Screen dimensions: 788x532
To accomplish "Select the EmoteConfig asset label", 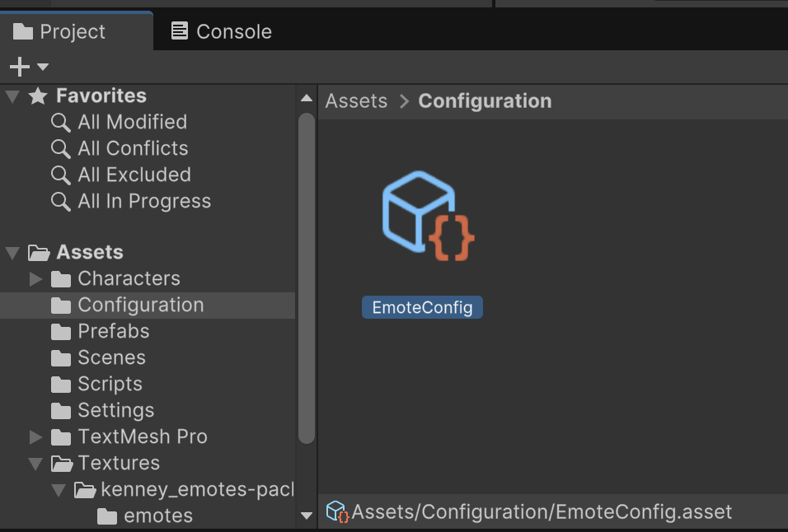I will tap(422, 308).
